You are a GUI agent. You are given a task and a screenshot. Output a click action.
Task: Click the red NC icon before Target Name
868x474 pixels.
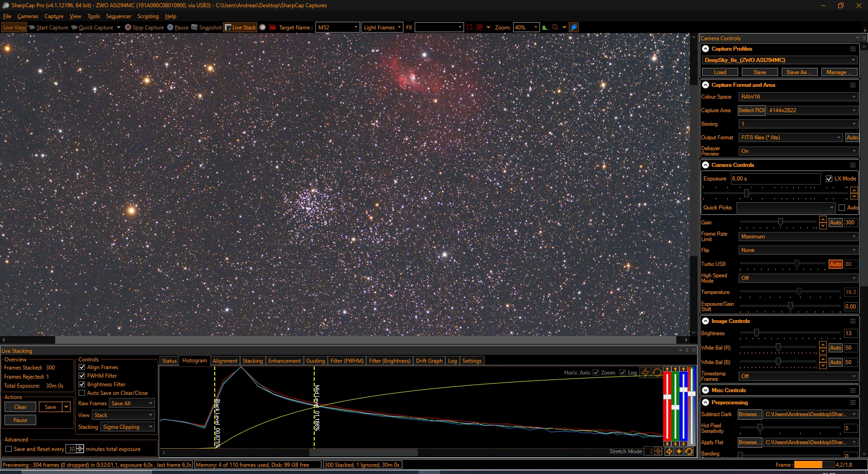click(273, 28)
